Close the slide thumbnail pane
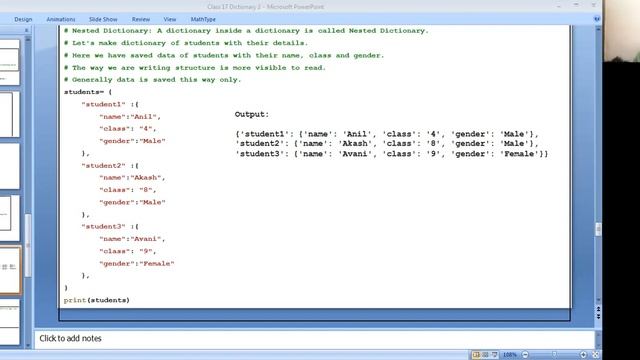The width and height of the screenshot is (640, 360). [x=27, y=30]
